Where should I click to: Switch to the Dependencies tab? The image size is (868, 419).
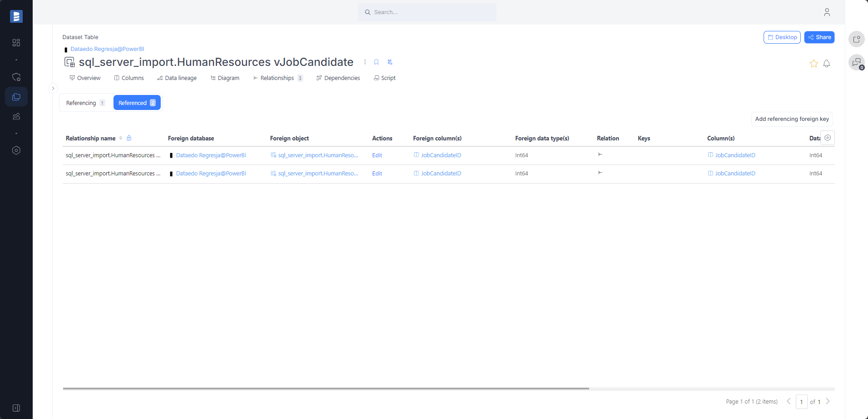tap(338, 78)
